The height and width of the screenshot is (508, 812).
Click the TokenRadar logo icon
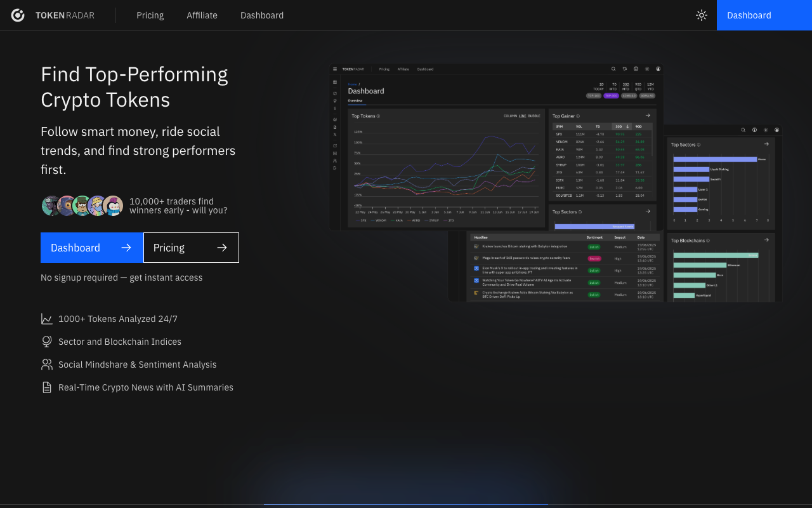tap(17, 15)
